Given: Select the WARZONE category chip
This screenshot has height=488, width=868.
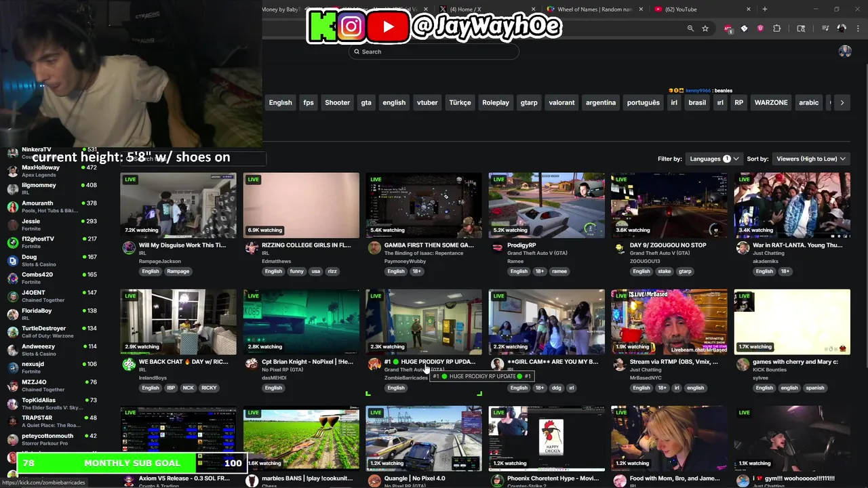Looking at the screenshot, I should point(771,102).
